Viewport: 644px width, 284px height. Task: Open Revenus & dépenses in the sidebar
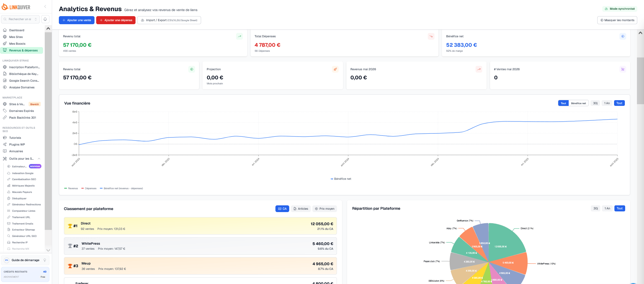(x=22, y=50)
